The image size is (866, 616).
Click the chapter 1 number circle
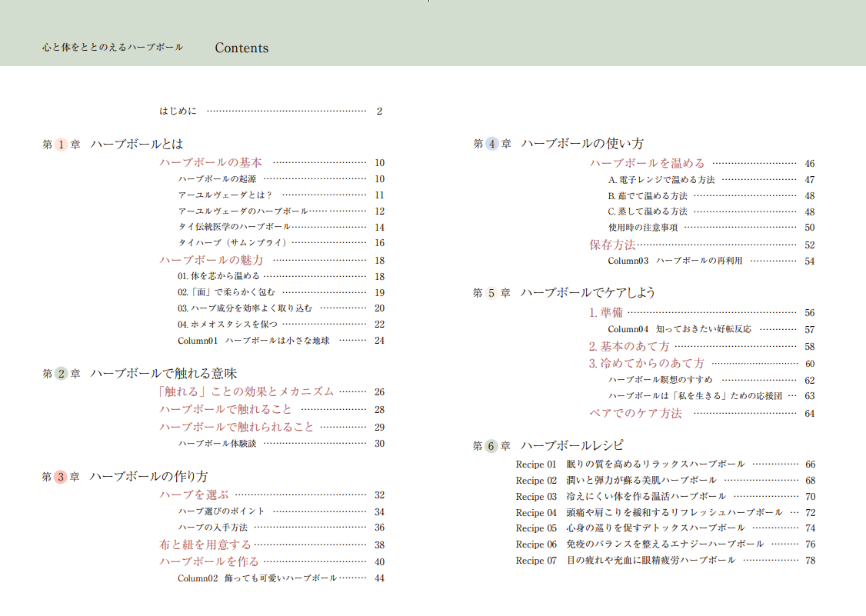[61, 144]
